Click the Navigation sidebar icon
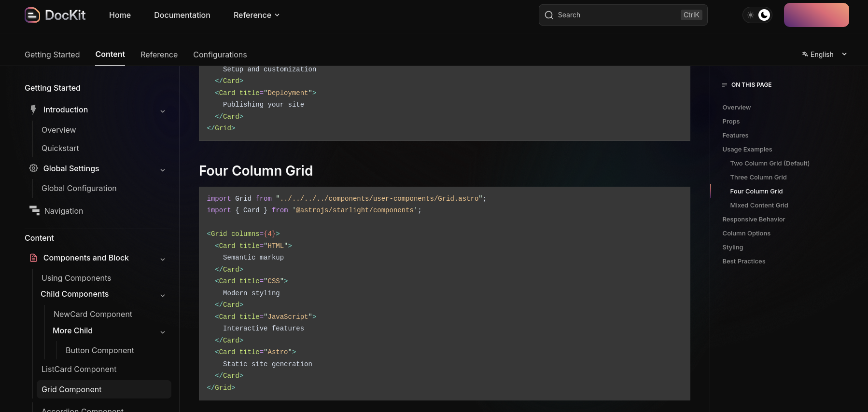 [x=34, y=210]
